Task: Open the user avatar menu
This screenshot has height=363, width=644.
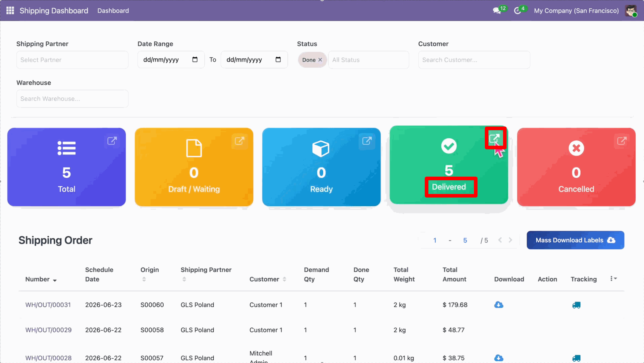Action: (x=631, y=10)
